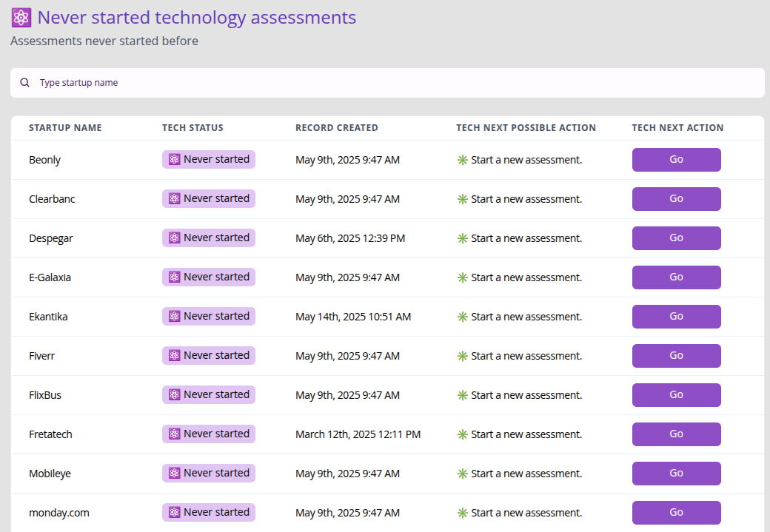Click the atom icon beside the page title

(x=21, y=18)
